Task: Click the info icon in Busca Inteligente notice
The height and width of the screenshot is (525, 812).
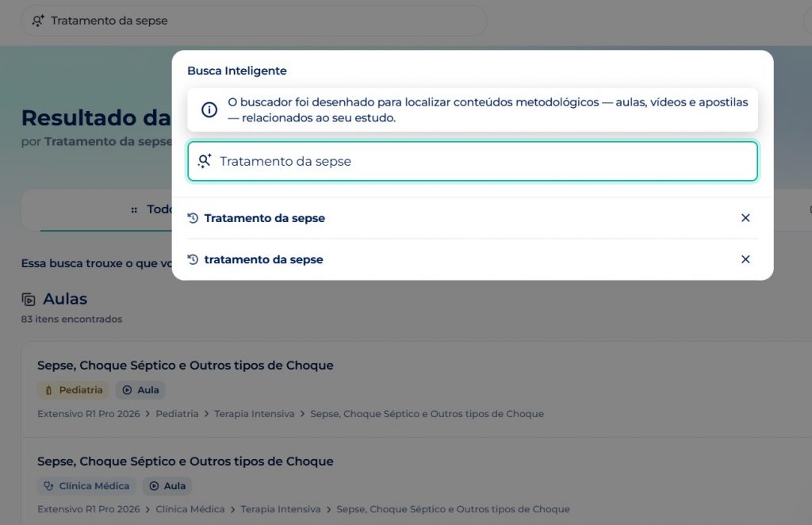Action: [209, 109]
